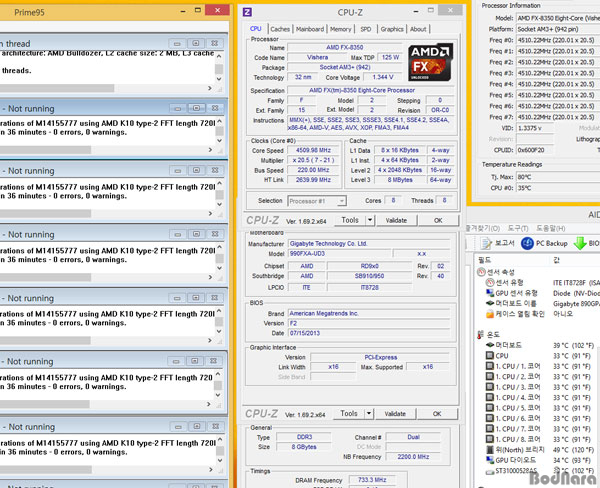600x488 pixels.
Task: Maximize the Prime95 main thread child window
Action: [x=196, y=44]
